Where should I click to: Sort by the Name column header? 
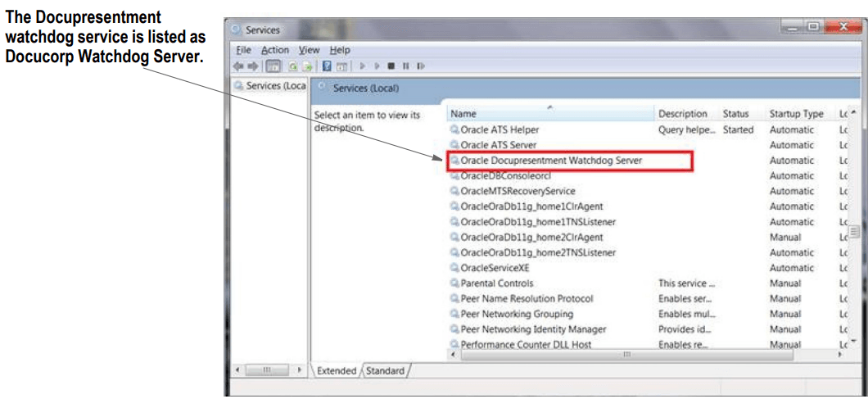click(x=549, y=114)
